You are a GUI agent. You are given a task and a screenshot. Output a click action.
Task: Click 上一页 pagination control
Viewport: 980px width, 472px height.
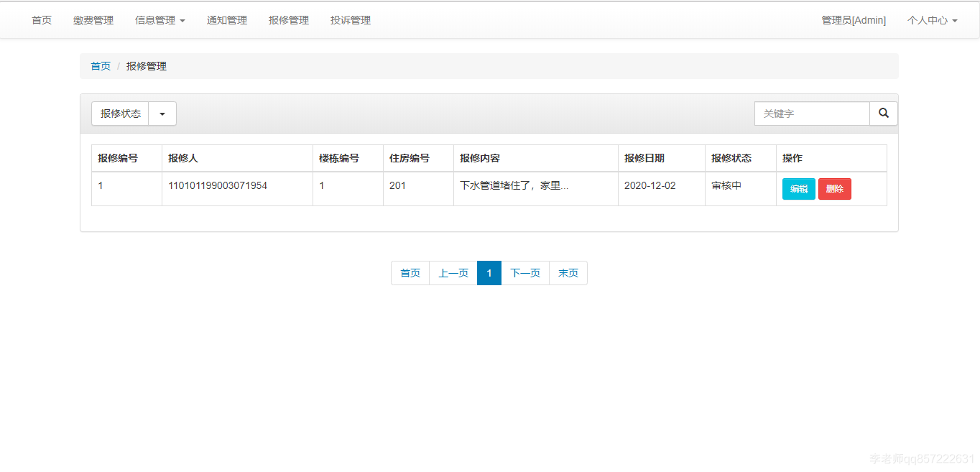453,273
